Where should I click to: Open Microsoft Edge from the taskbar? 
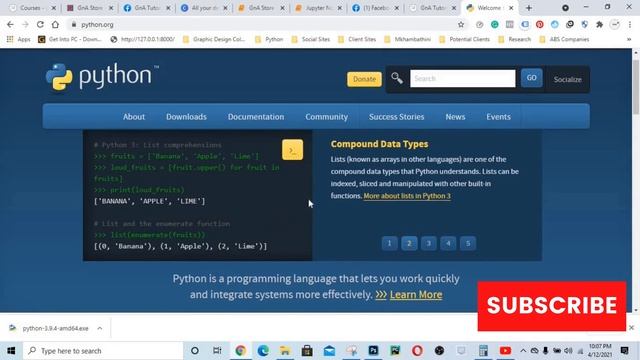263,351
